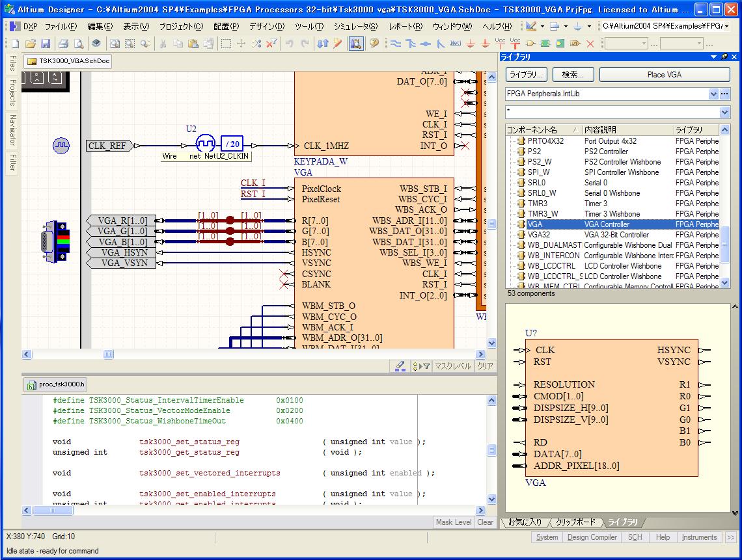Click the Place VGA button
The width and height of the screenshot is (742, 560).
(665, 75)
